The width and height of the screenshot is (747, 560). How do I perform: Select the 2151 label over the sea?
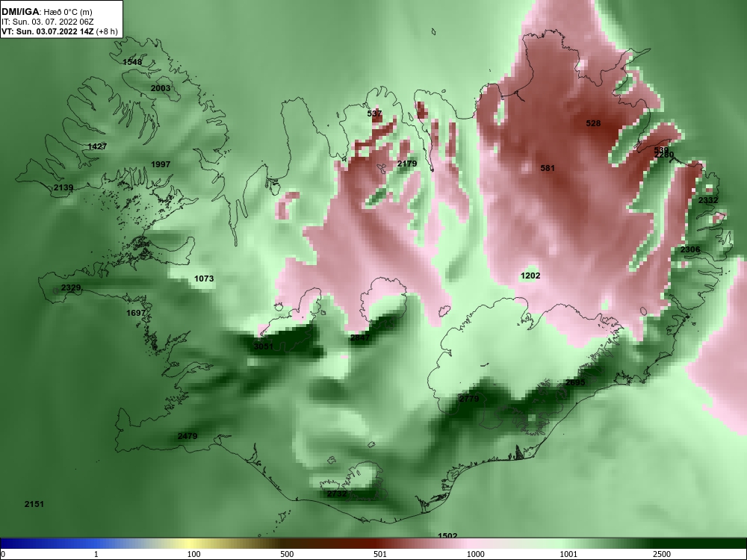click(34, 504)
